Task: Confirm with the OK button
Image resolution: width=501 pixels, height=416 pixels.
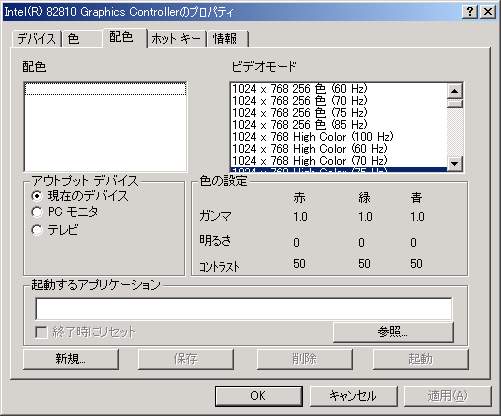Action: [258, 396]
